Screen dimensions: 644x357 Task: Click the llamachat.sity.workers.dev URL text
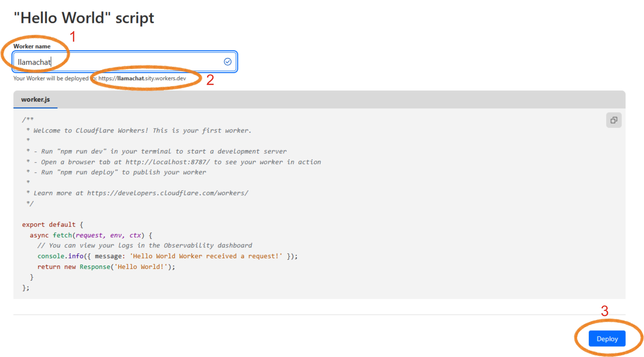coord(142,78)
